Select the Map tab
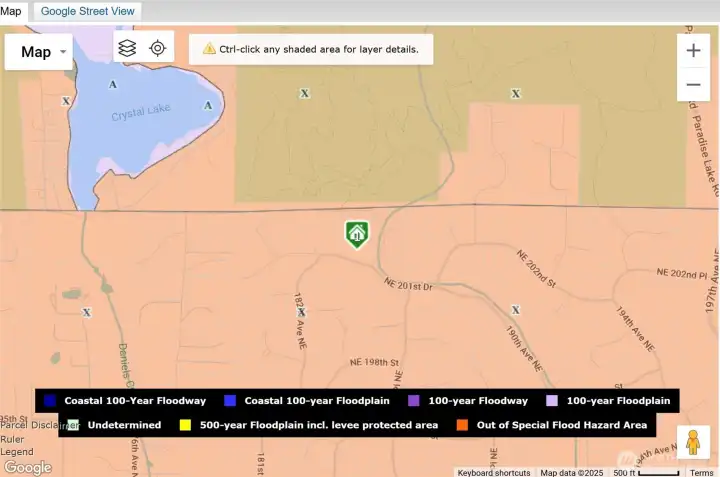The height and width of the screenshot is (477, 720). point(12,11)
